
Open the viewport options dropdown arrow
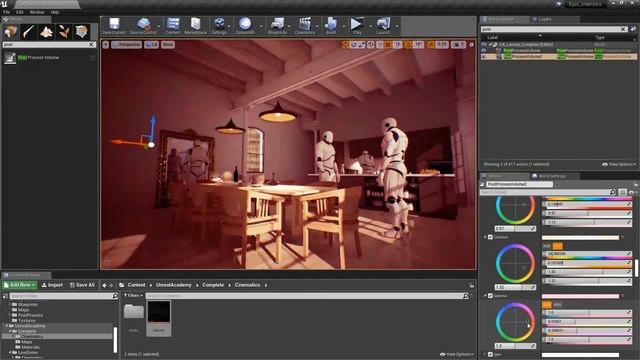coord(106,44)
